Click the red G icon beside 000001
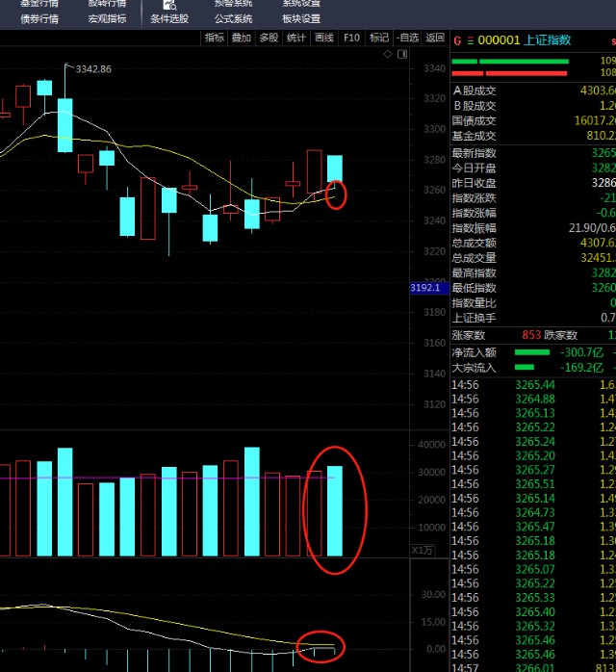 click(457, 40)
